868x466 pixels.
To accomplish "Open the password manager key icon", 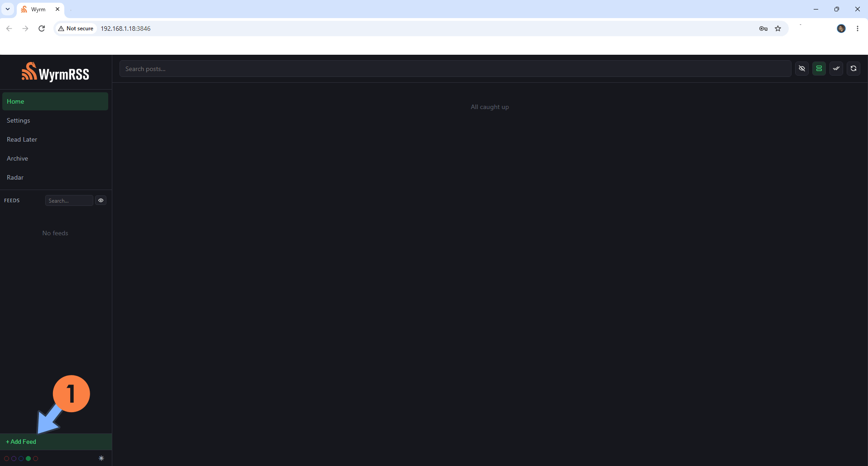I will (x=763, y=29).
